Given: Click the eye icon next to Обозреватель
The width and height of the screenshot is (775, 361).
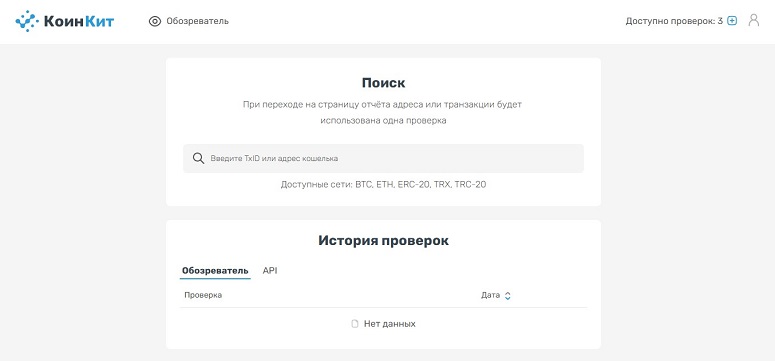Looking at the screenshot, I should pyautogui.click(x=155, y=21).
